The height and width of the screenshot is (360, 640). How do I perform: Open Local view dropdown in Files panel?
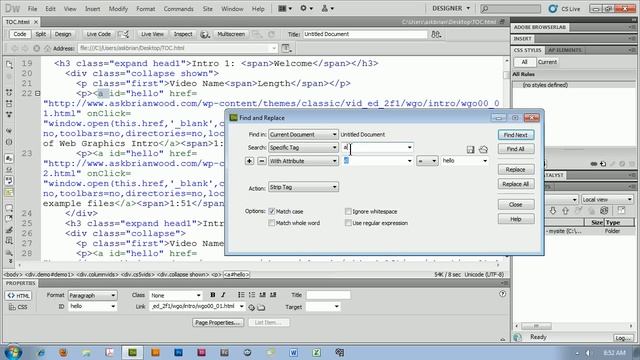[607, 200]
